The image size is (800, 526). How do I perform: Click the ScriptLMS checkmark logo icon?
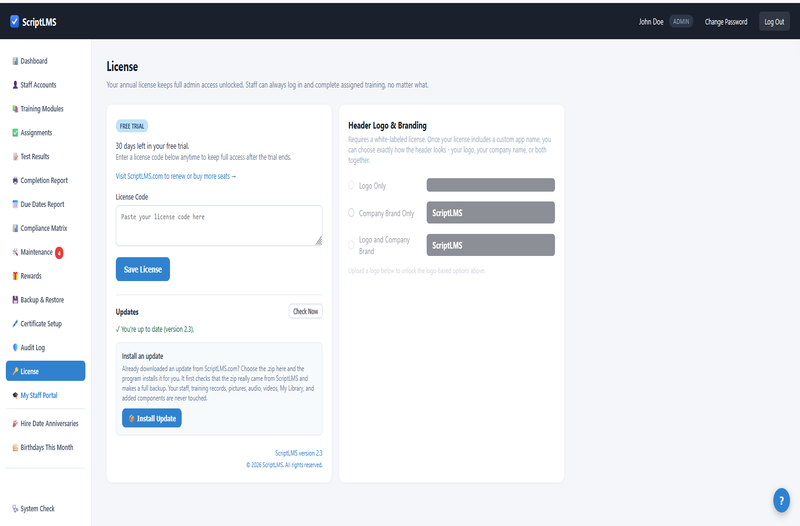pos(14,21)
